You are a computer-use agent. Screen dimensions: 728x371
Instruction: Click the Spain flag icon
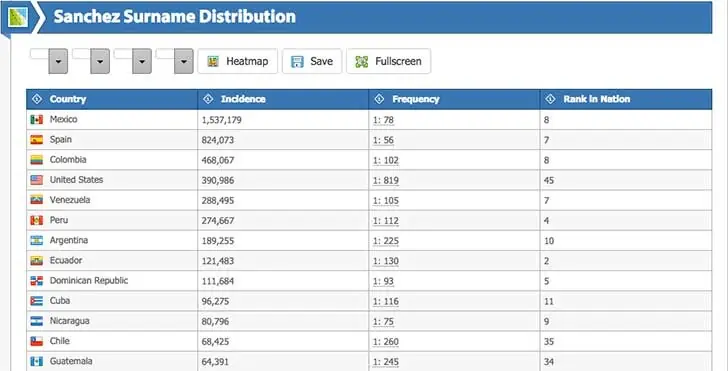pos(37,140)
